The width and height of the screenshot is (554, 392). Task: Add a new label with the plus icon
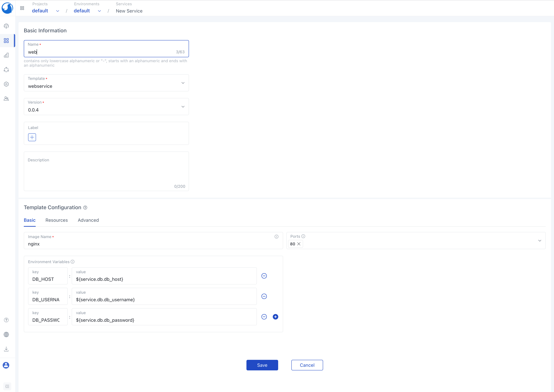pyautogui.click(x=32, y=137)
